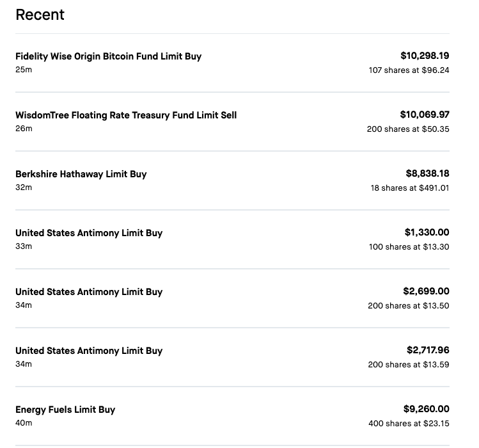The height and width of the screenshot is (448, 479).
Task: Select "18 shares at $491.01" detail text
Action: tap(410, 188)
